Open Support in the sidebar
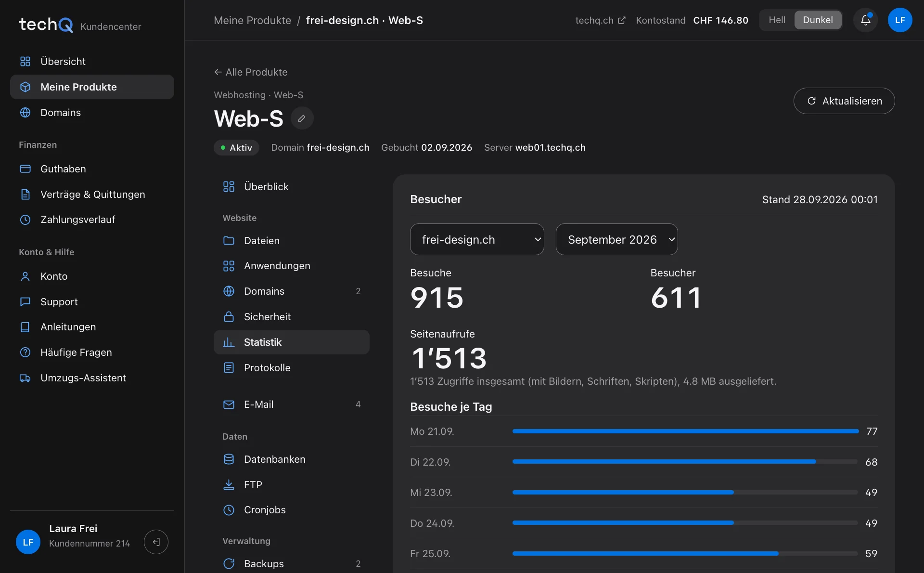This screenshot has width=924, height=573. click(x=92, y=302)
